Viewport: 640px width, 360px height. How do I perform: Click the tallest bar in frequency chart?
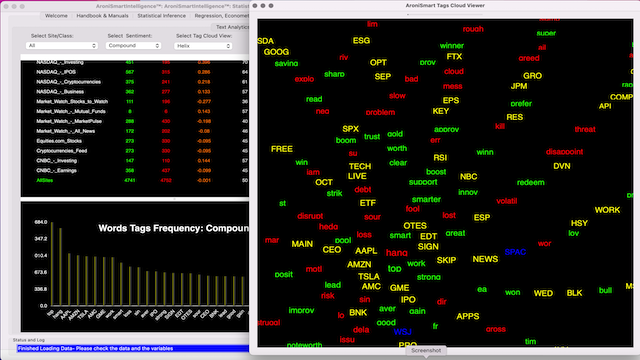(x=52, y=264)
